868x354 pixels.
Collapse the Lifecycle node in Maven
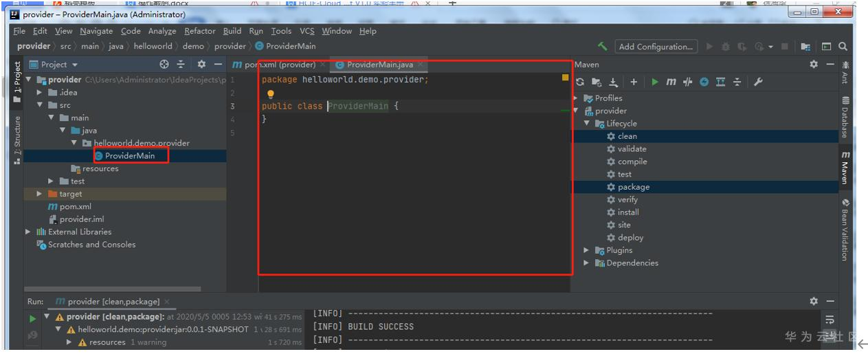click(x=588, y=123)
